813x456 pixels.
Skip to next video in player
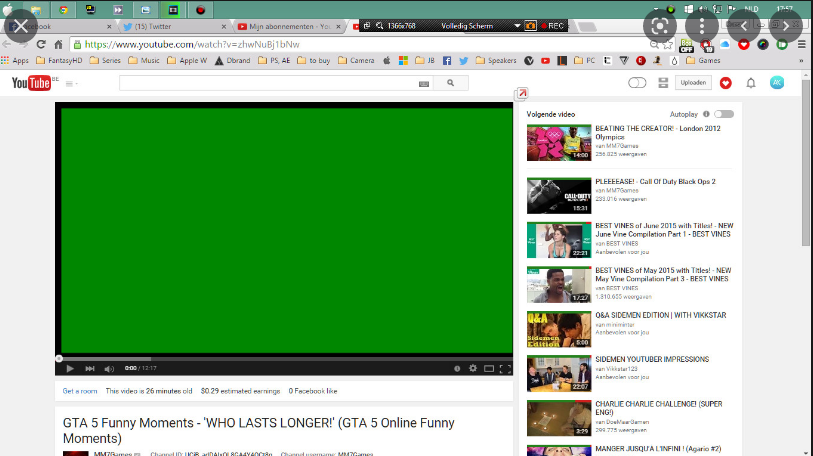[x=90, y=368]
